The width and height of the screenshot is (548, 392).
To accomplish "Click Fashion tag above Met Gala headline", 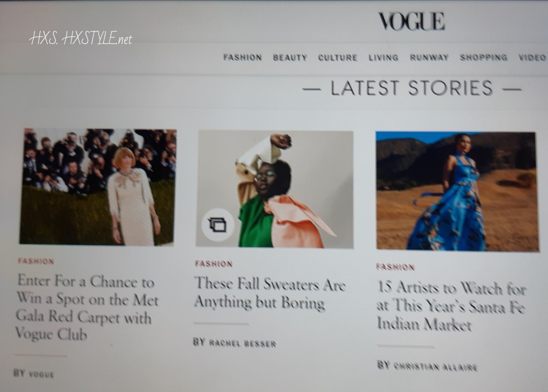I will (x=36, y=262).
